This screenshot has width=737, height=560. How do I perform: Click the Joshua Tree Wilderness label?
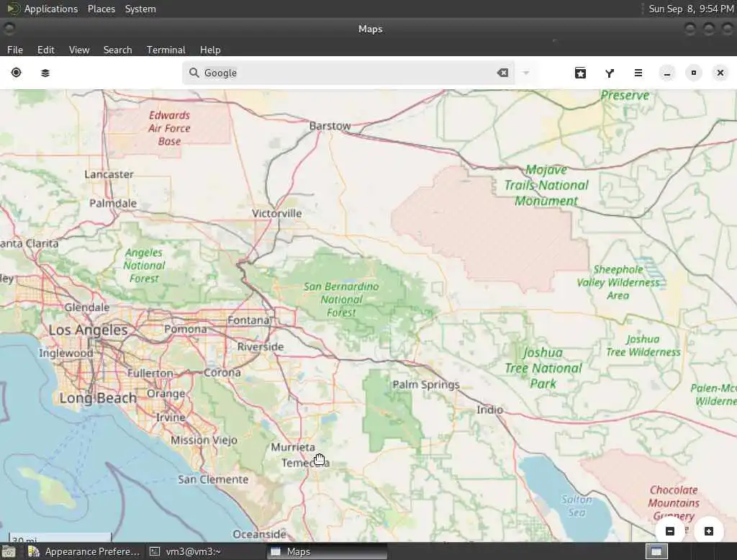tap(643, 346)
